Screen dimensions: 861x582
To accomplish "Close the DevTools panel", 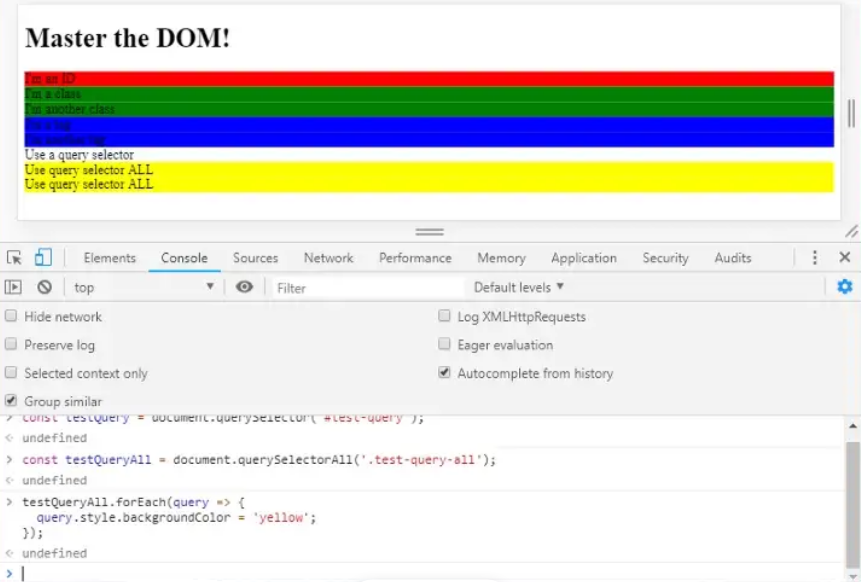I will click(844, 258).
